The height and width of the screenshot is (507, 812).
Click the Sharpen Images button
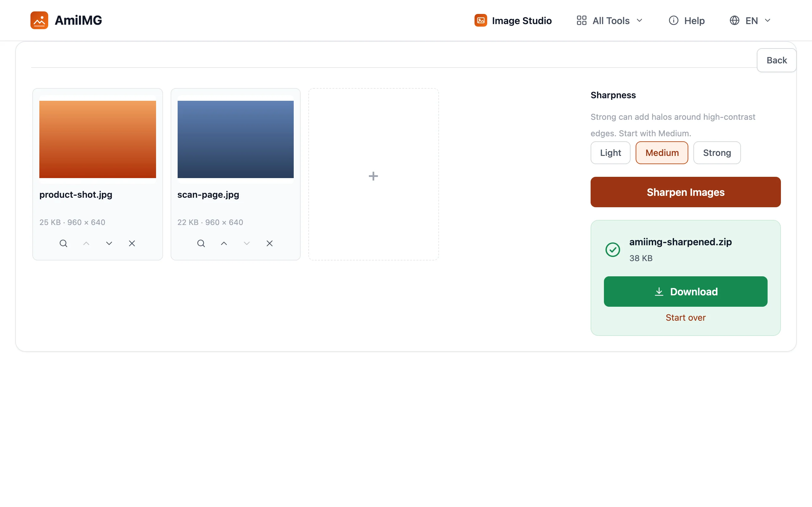coord(685,192)
